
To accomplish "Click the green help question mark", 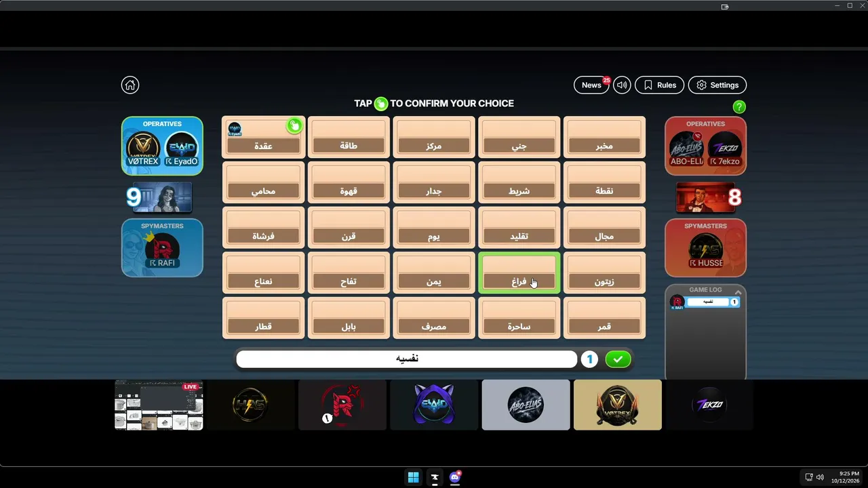I will (739, 106).
